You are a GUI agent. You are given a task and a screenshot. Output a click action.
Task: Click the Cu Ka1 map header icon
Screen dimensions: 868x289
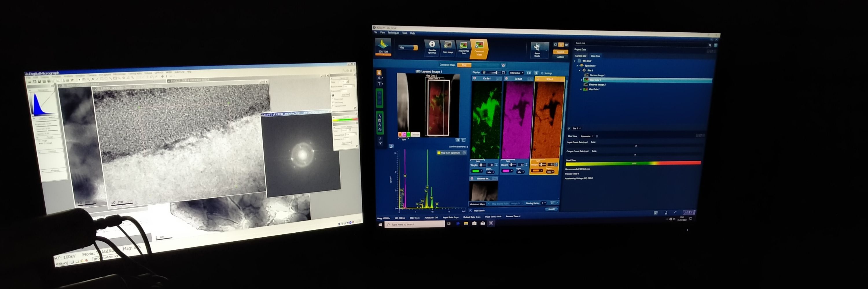(x=506, y=78)
